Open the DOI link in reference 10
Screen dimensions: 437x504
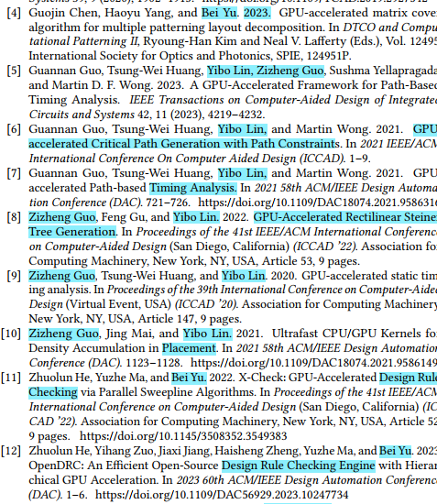tap(313, 363)
